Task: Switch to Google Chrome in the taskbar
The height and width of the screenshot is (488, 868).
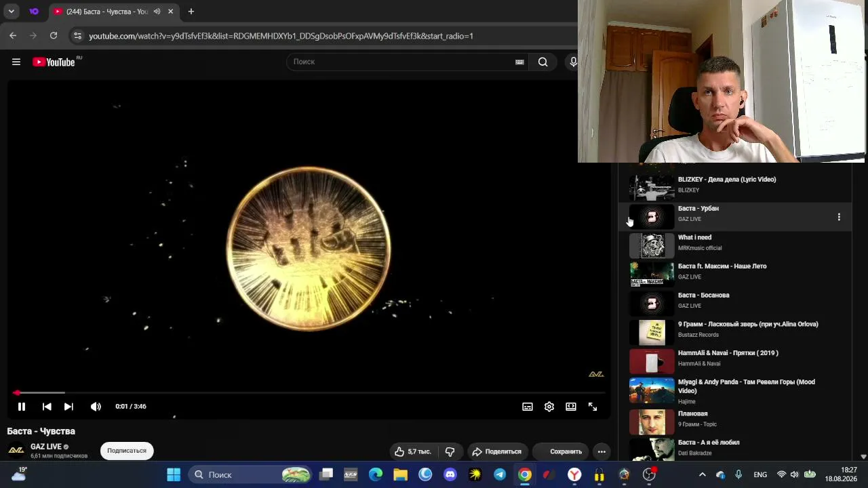Action: 525,475
